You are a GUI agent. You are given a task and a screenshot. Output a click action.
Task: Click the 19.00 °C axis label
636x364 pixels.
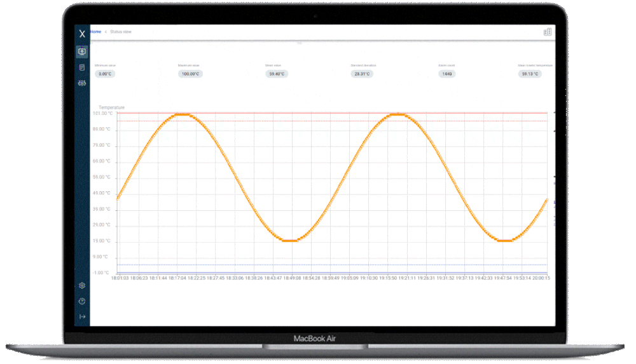101,241
